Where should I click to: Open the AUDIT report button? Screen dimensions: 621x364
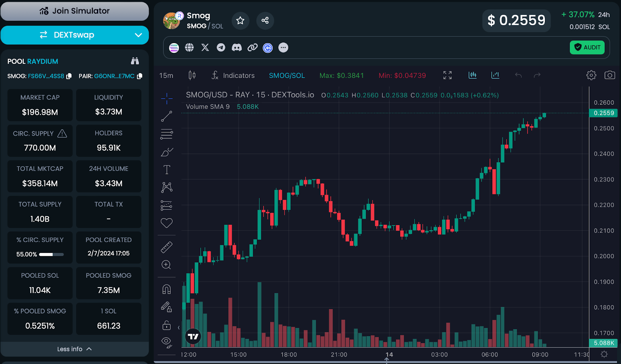click(x=587, y=47)
